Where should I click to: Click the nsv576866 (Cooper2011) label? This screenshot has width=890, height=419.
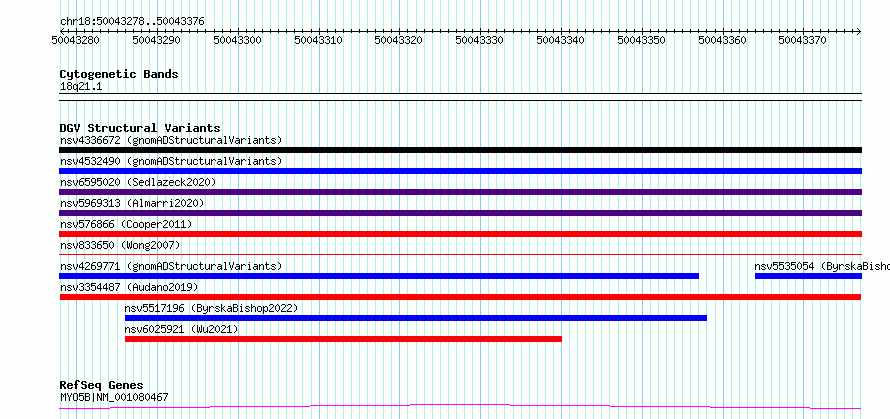[x=126, y=224]
